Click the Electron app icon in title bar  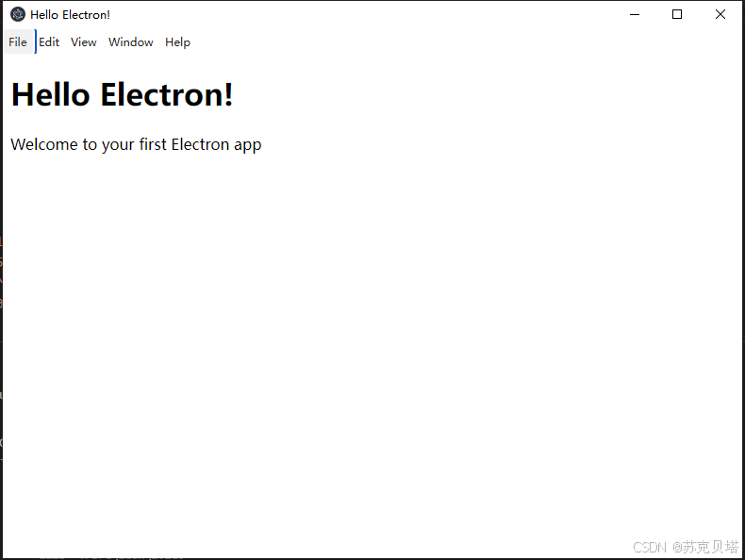tap(18, 15)
